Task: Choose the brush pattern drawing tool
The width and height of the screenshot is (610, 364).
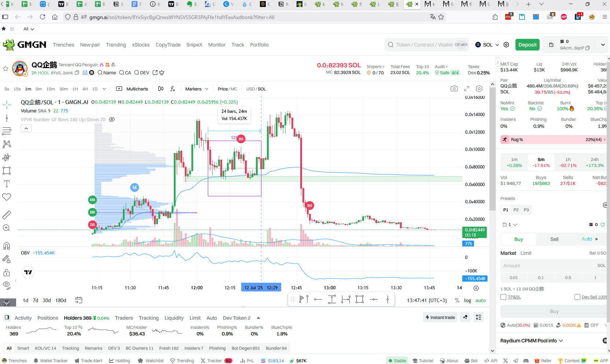Action: pos(7,144)
